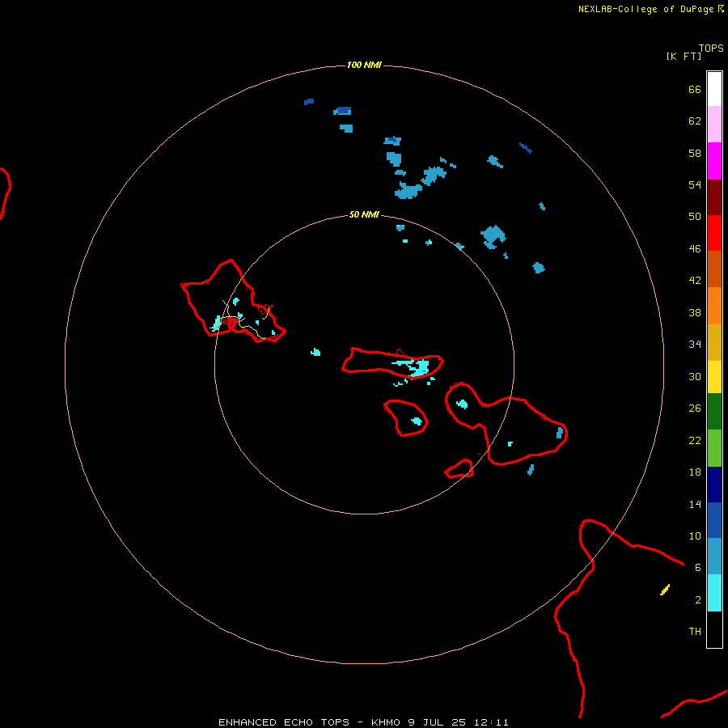The image size is (728, 728).
Task: Click the "9 JUL 25 12:11" timestamp
Action: point(459,722)
